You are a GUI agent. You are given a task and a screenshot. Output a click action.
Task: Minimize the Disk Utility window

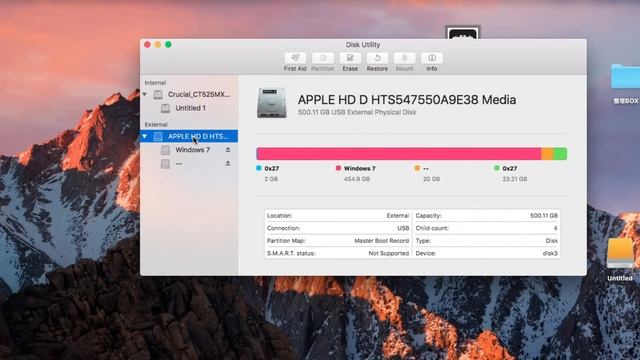click(x=158, y=44)
